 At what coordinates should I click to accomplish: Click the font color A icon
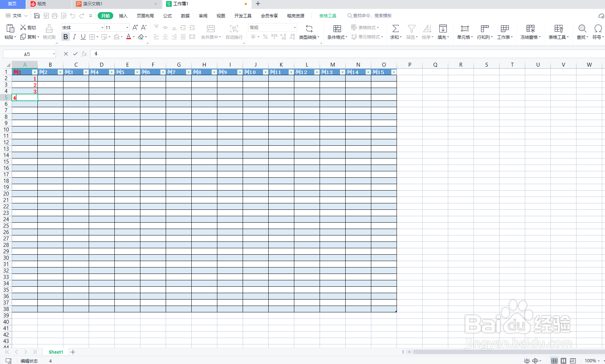coord(129,37)
